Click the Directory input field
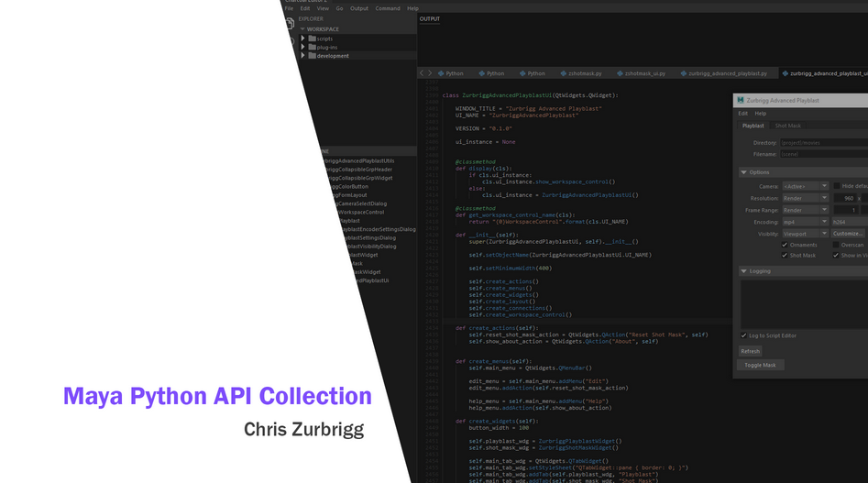This screenshot has height=483, width=868. tap(822, 143)
